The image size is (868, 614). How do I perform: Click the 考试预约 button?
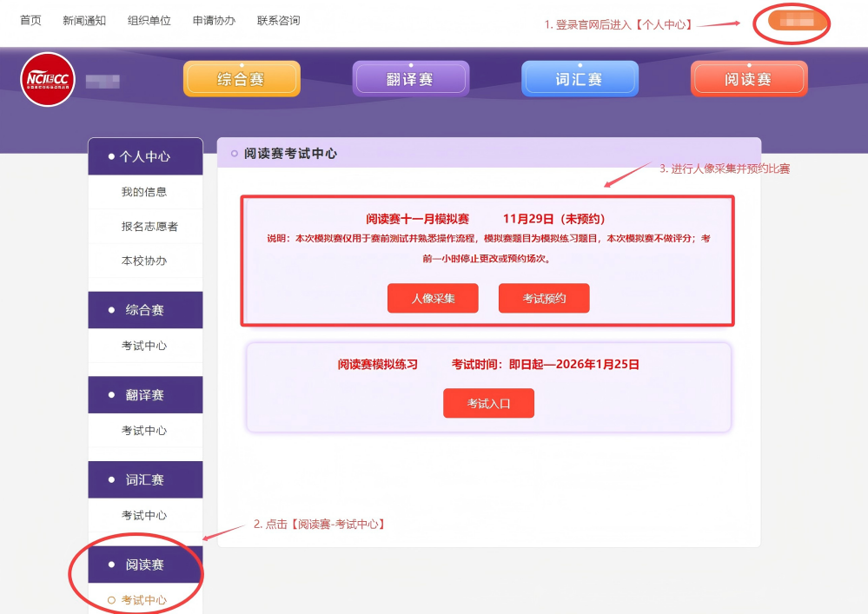tap(544, 298)
